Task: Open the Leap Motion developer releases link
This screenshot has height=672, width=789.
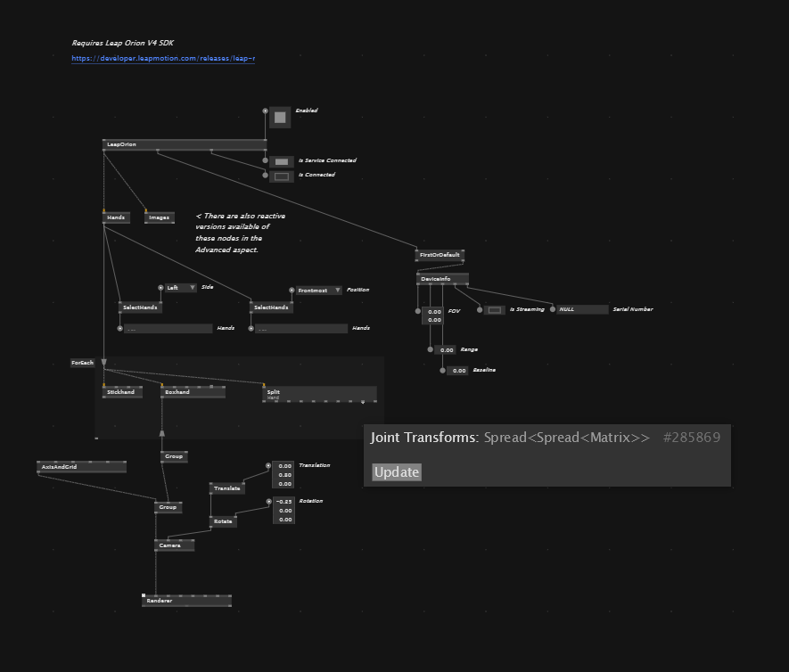Action: (x=163, y=59)
